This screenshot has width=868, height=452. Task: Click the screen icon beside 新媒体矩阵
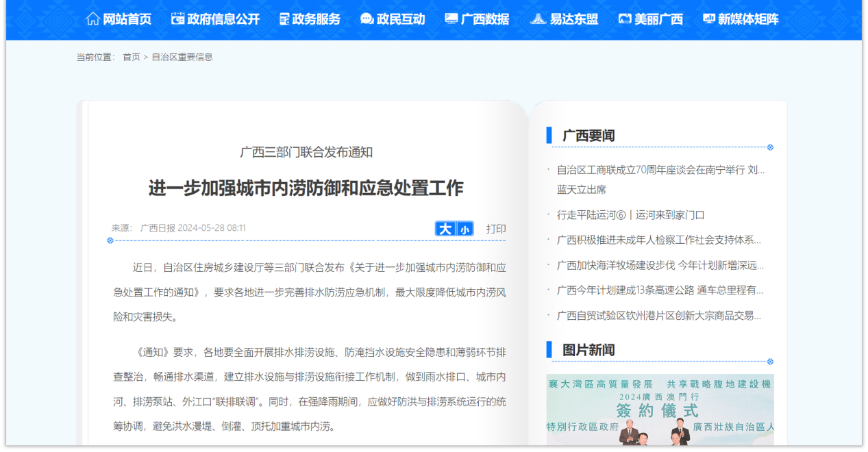coord(709,19)
